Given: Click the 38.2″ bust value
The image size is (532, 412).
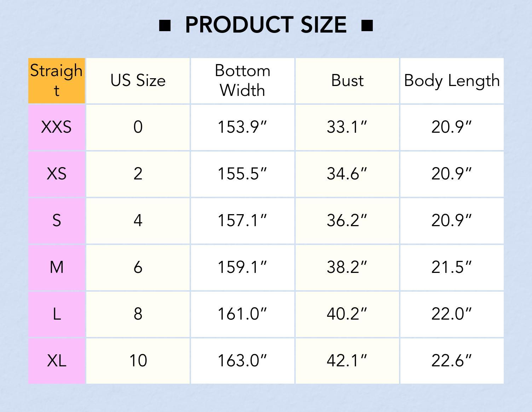Looking at the screenshot, I should click(347, 267).
